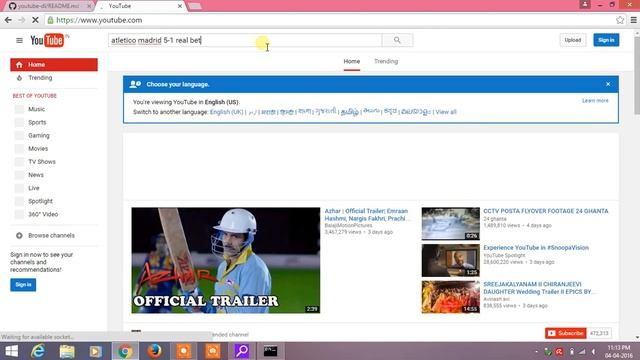Open the YouTube guide hamburger menu
640x360 pixels.
coord(19,40)
